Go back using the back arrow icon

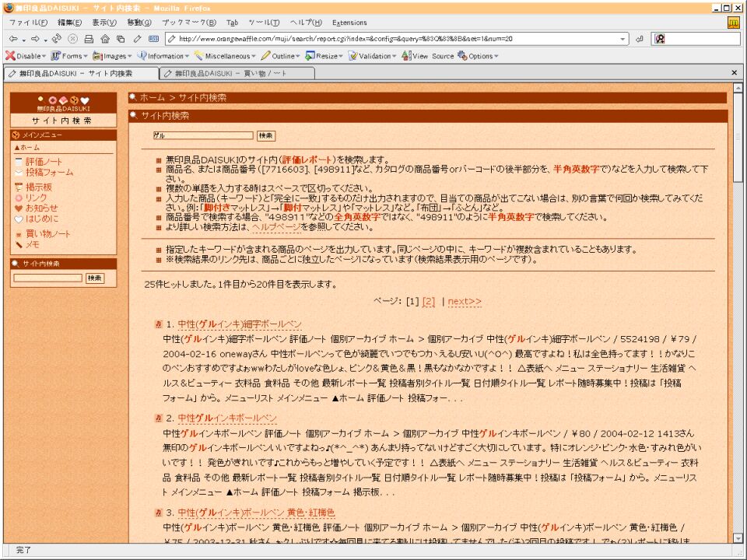(x=13, y=39)
